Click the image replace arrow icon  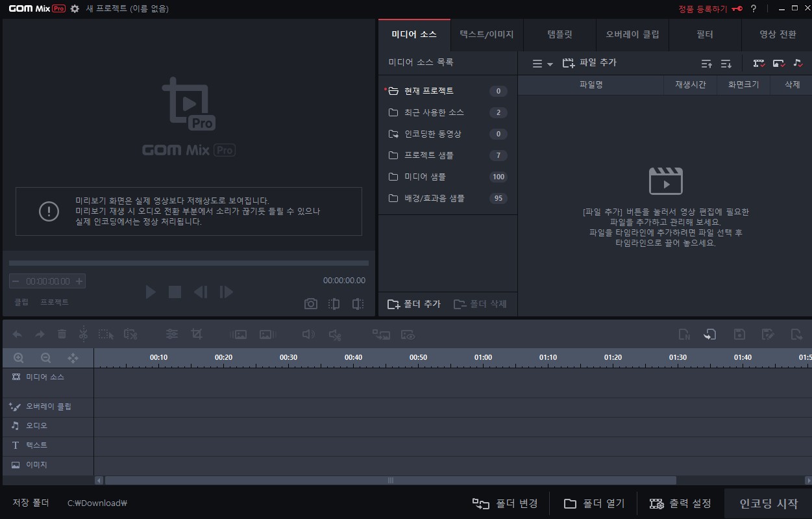(381, 335)
